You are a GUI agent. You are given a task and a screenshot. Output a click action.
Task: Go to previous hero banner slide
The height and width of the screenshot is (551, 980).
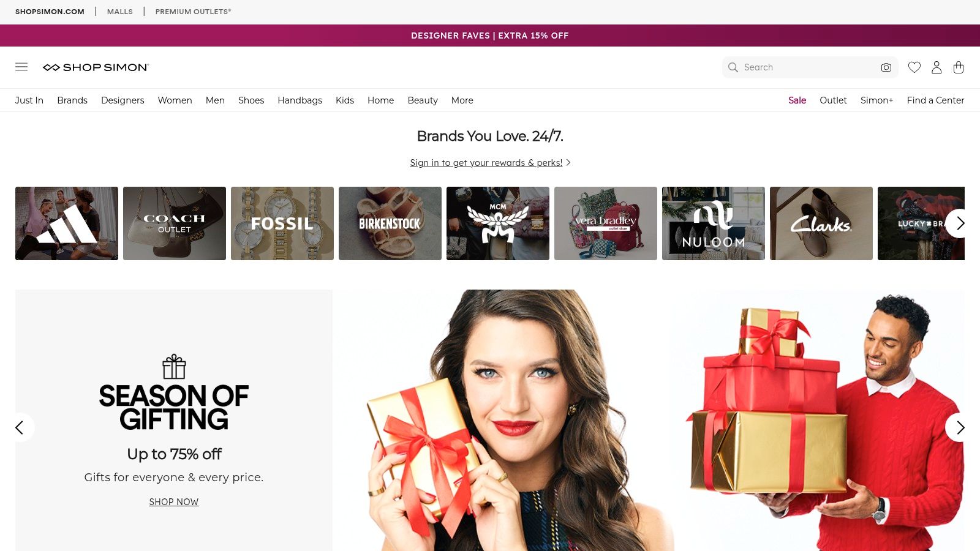(20, 427)
